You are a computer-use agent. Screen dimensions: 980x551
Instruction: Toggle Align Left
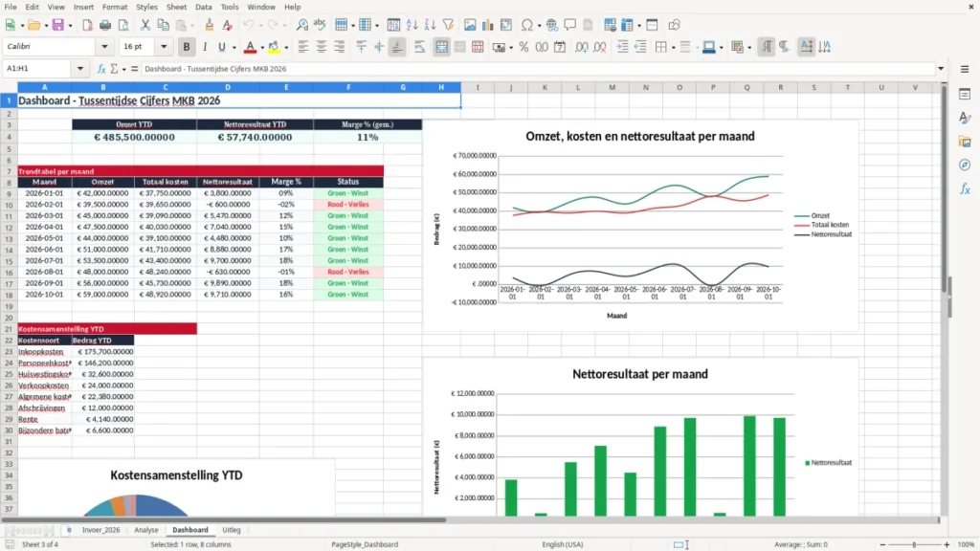(303, 47)
